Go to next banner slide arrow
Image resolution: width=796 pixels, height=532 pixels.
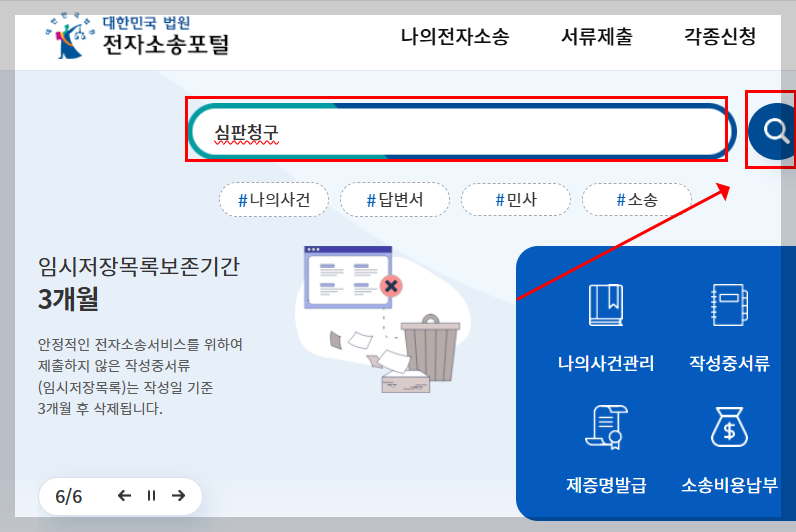[x=178, y=495]
